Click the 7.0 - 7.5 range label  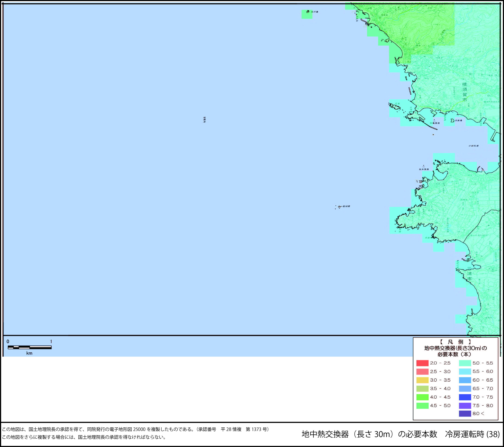pos(483,397)
